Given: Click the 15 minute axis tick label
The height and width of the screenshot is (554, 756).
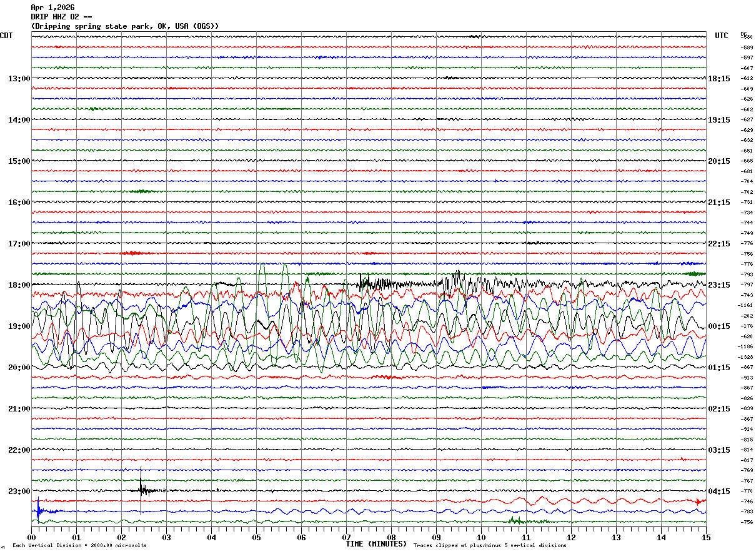Looking at the screenshot, I should tap(706, 538).
